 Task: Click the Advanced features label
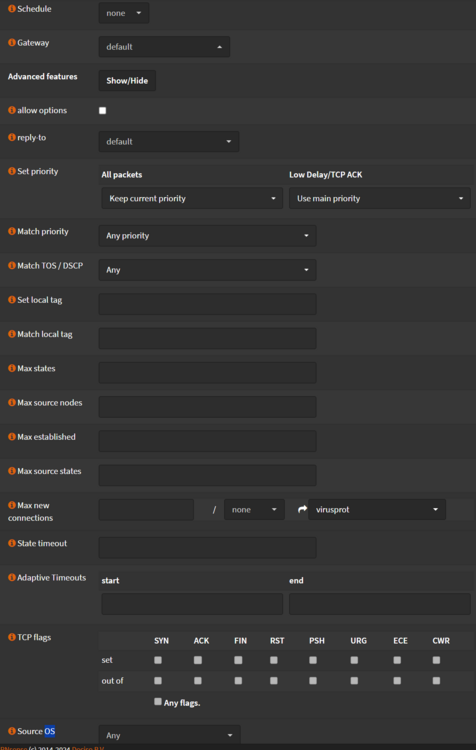pos(43,77)
